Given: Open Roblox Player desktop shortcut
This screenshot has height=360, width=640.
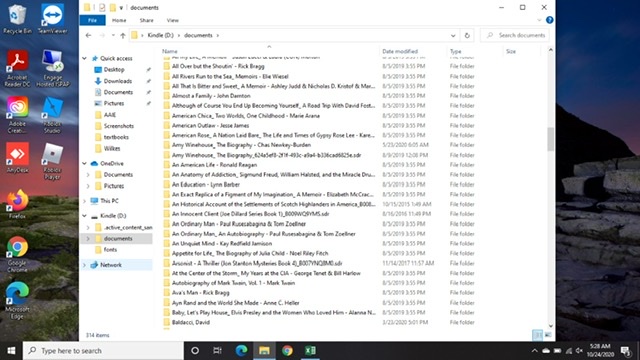Looking at the screenshot, I should (53, 161).
